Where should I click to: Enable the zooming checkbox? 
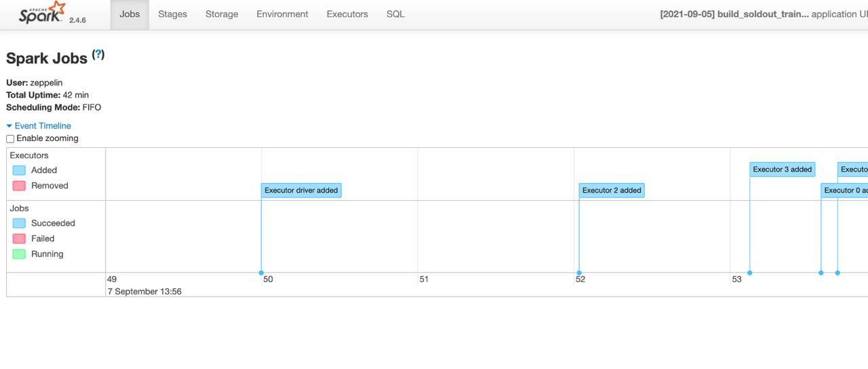click(x=10, y=139)
